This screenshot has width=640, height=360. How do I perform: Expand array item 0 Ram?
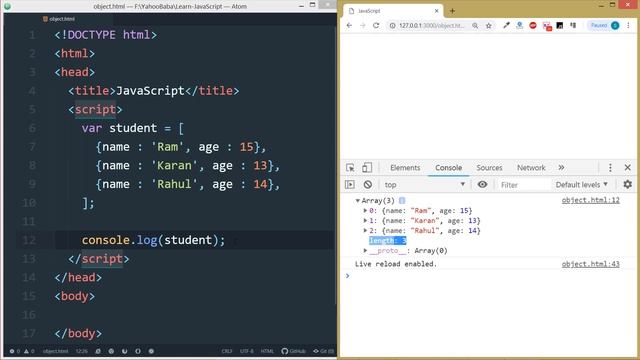[x=365, y=211]
